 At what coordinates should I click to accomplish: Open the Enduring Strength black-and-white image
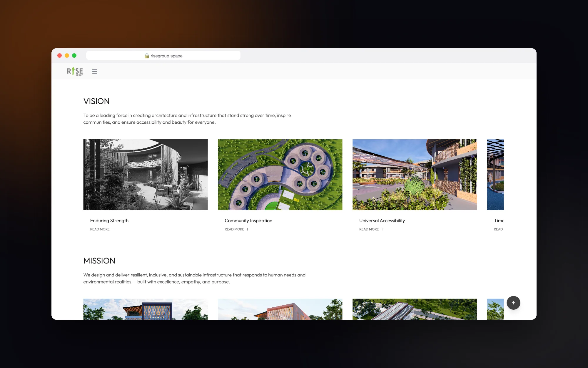pos(146,175)
